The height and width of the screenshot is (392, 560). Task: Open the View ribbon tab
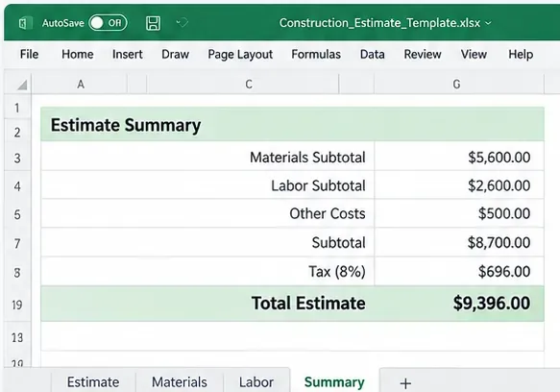pyautogui.click(x=474, y=55)
